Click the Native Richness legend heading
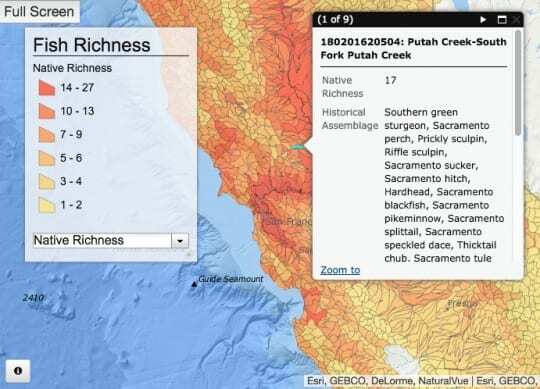 click(x=72, y=68)
